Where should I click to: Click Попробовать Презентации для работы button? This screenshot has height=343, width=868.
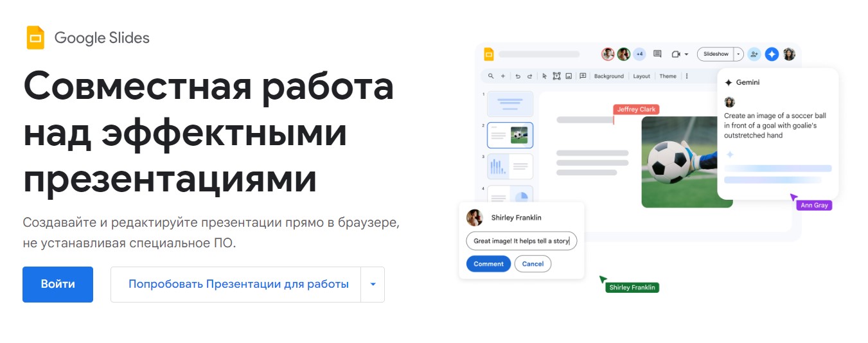click(x=238, y=285)
